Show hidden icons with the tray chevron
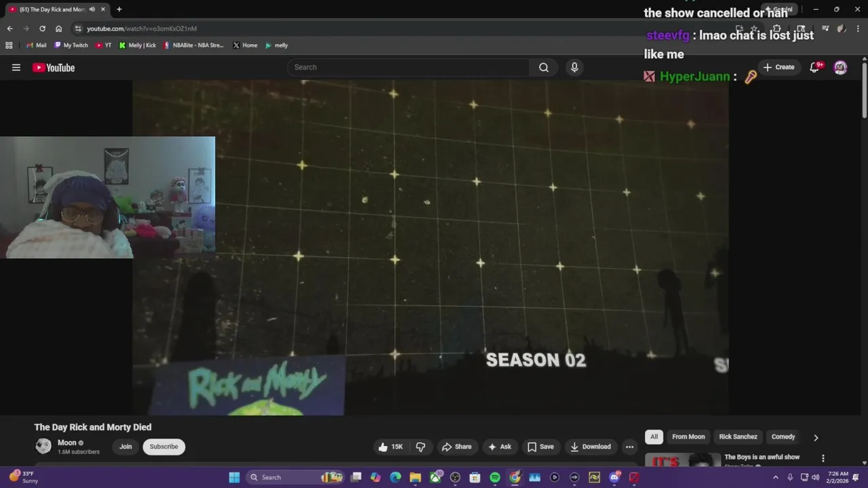The height and width of the screenshot is (488, 868). click(776, 477)
